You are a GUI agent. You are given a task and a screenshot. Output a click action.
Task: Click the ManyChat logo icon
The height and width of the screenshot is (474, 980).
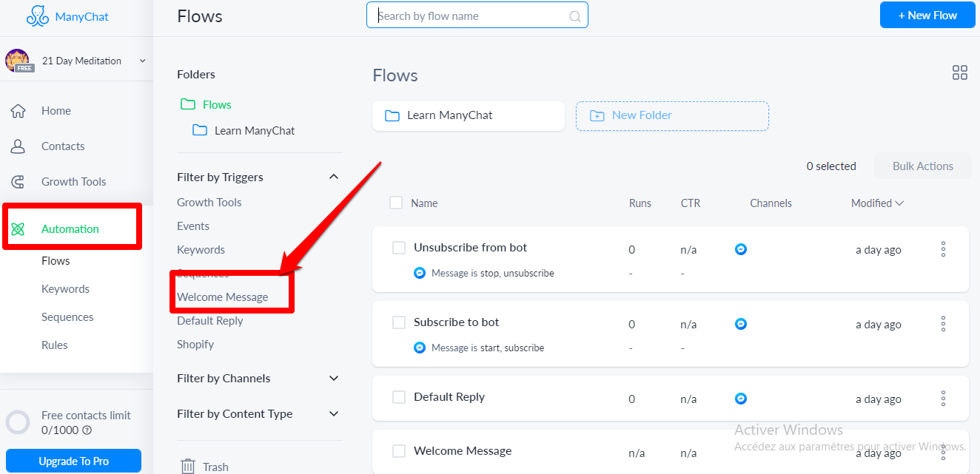click(x=37, y=16)
